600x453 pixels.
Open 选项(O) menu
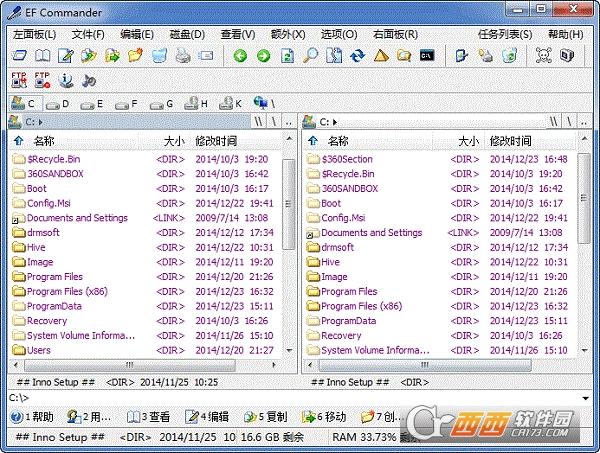click(339, 34)
